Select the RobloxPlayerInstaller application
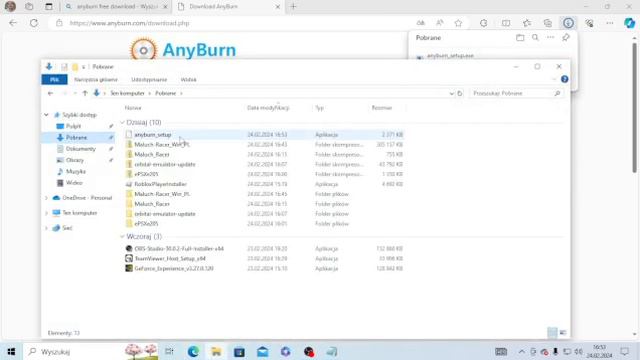 160,184
